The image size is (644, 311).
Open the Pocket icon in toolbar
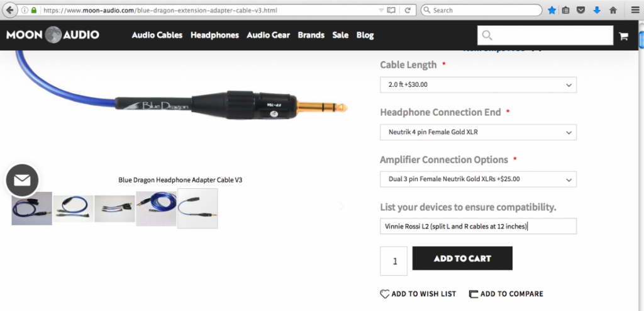coord(580,10)
